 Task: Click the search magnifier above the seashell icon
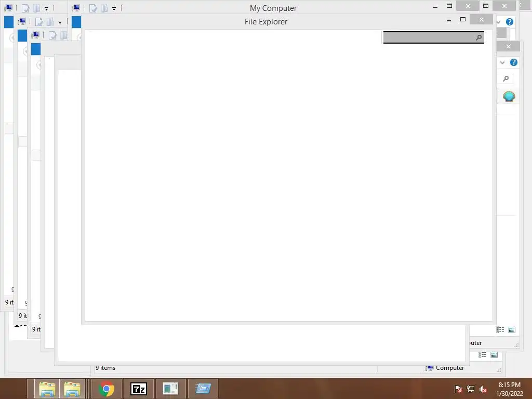tap(506, 78)
